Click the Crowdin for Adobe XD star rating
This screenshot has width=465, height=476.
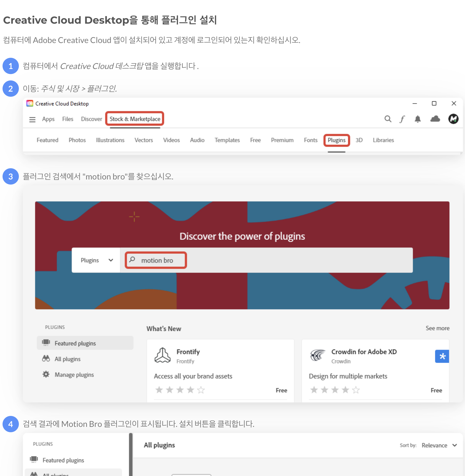pos(335,390)
